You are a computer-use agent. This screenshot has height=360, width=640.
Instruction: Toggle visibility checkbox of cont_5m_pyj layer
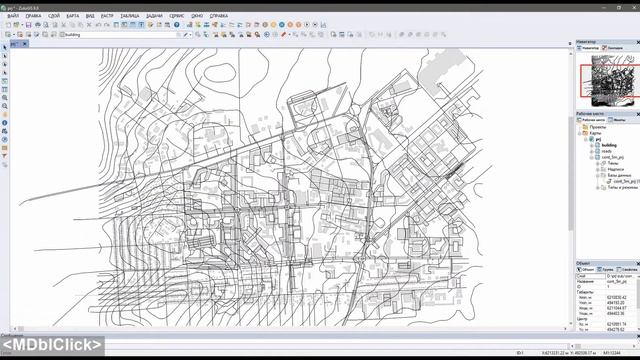[598, 157]
